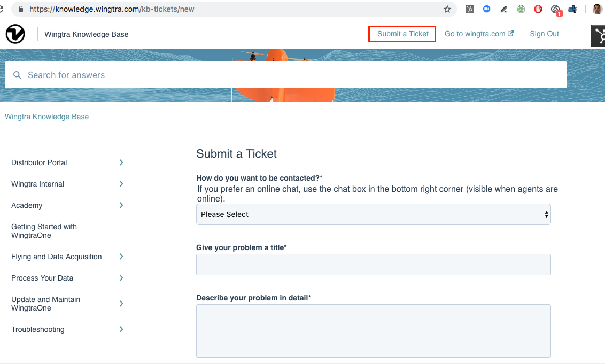
Task: Open the Academy sidebar category
Action: (27, 205)
